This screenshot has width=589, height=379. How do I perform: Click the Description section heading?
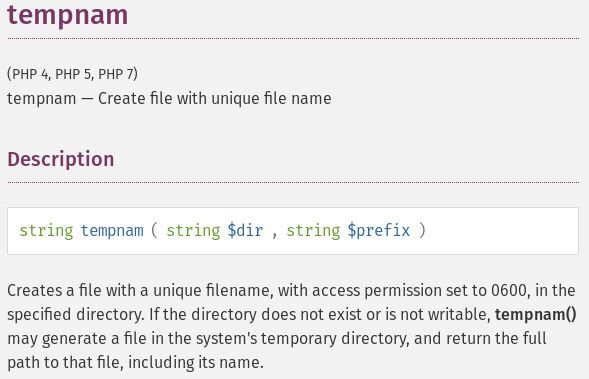click(x=61, y=159)
